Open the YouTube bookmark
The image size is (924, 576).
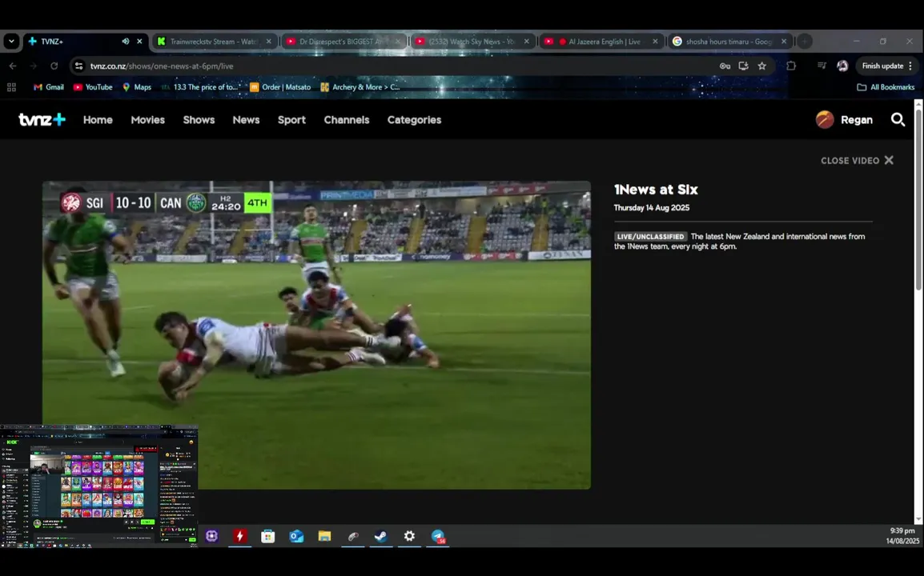pyautogui.click(x=93, y=87)
